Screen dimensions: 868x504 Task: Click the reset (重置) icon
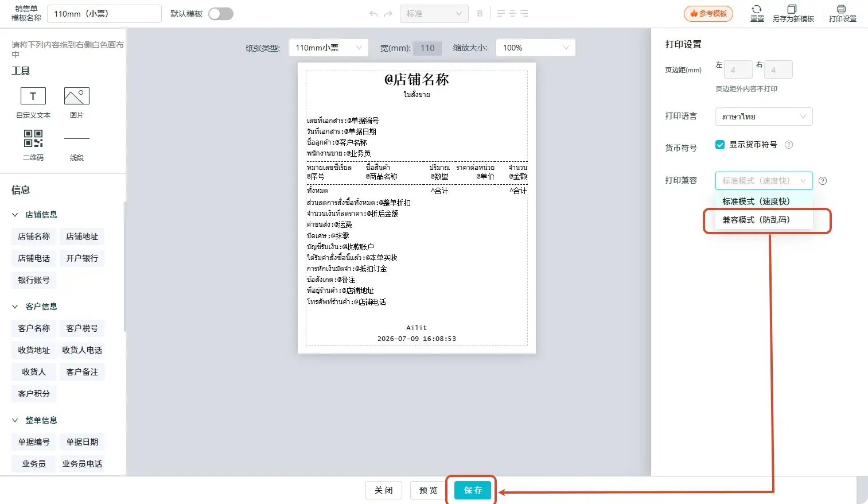point(757,9)
